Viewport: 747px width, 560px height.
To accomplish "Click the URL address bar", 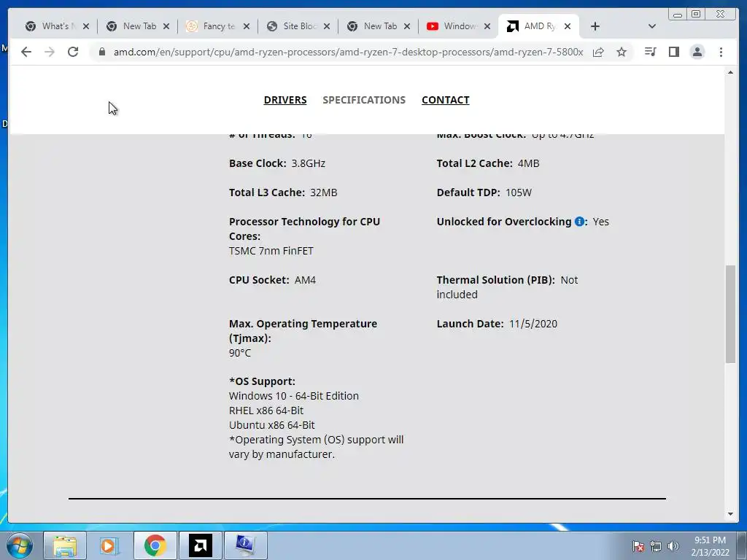I will [348, 52].
